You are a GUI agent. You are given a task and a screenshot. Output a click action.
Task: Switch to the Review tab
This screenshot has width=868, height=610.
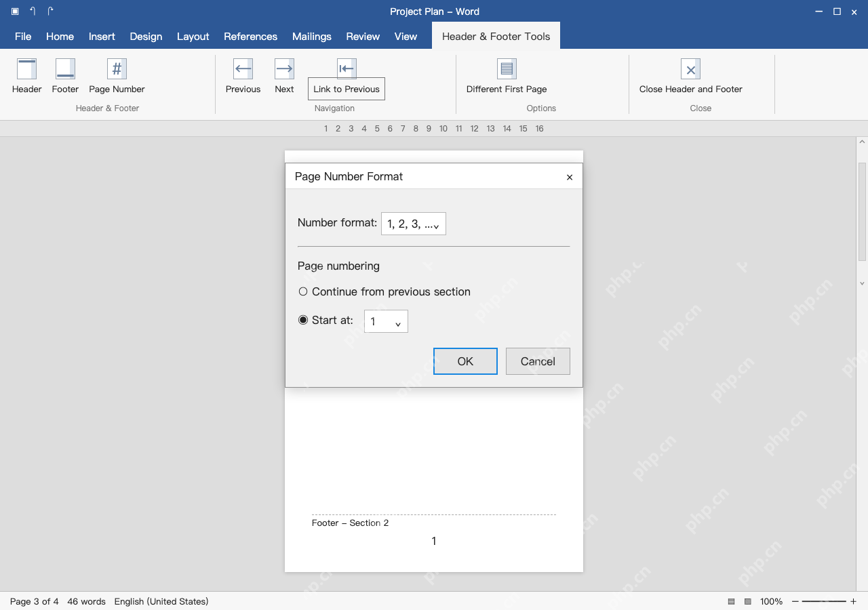coord(363,37)
